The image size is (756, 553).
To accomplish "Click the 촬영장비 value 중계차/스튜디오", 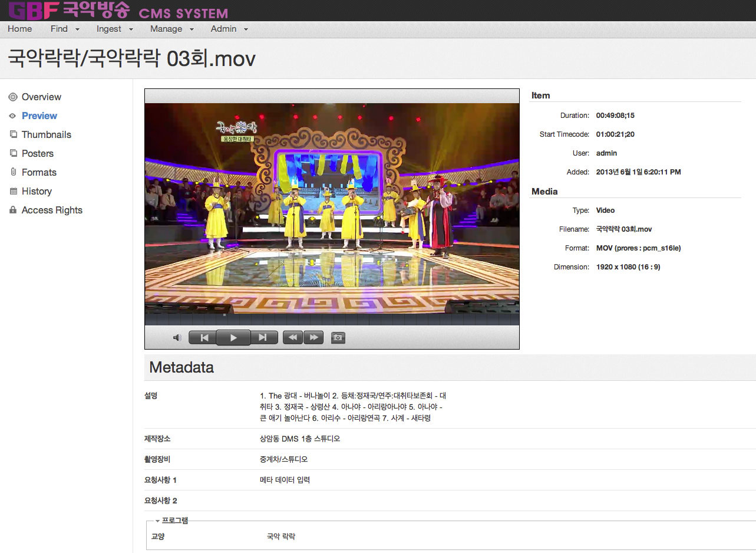I will (x=283, y=459).
